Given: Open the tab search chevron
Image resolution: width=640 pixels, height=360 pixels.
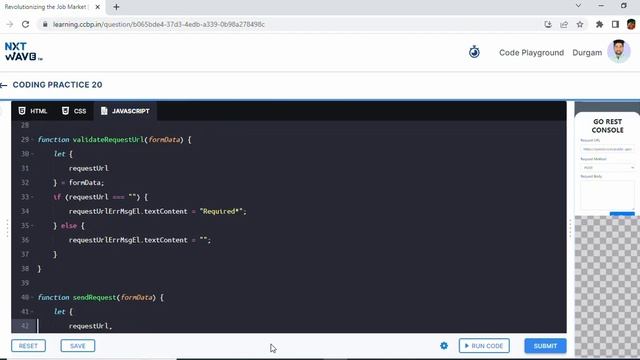Looking at the screenshot, I should point(578,6).
